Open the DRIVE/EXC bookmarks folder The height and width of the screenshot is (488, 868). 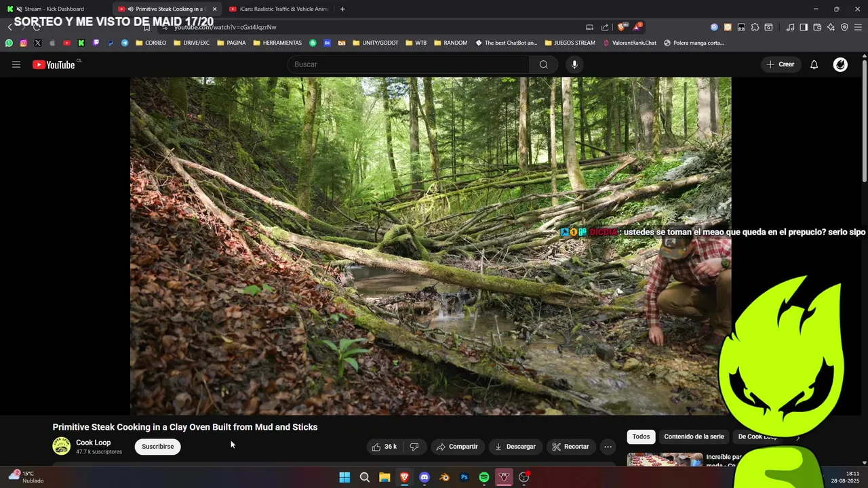191,43
